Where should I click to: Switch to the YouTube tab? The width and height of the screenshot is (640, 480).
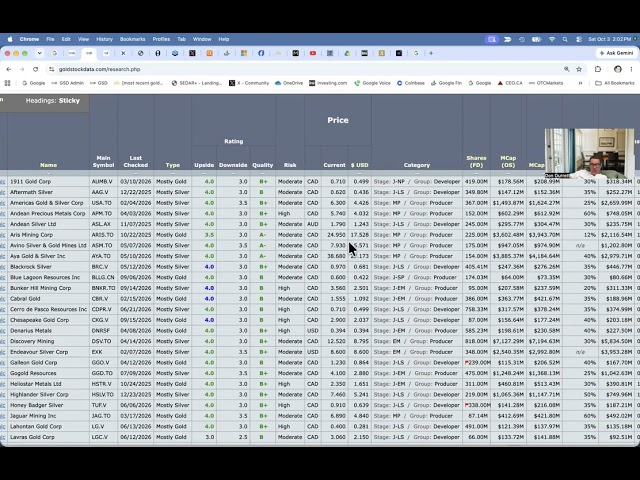(313, 53)
